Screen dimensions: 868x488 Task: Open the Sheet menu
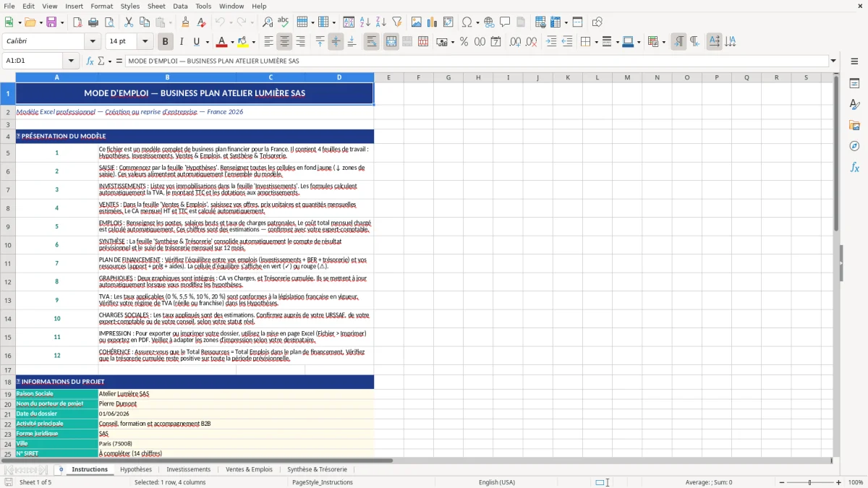click(156, 6)
